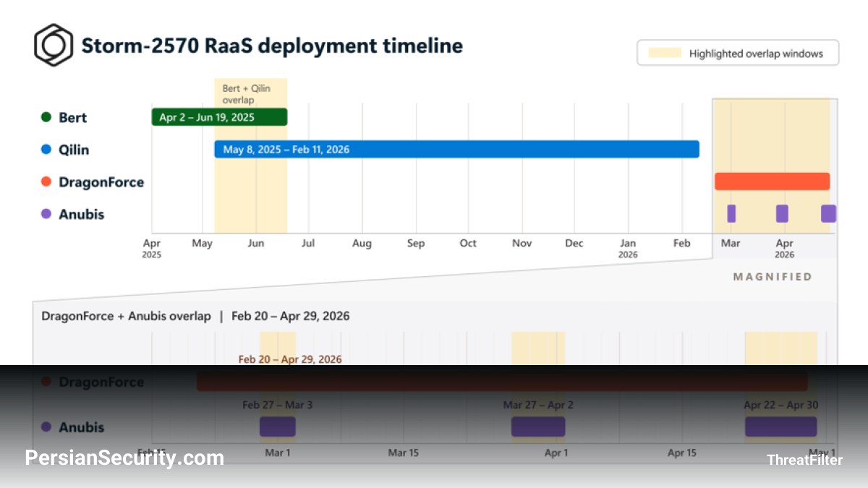
Task: Select the Anubis bar under Apr 22 – Apr 30
Action: point(781,427)
